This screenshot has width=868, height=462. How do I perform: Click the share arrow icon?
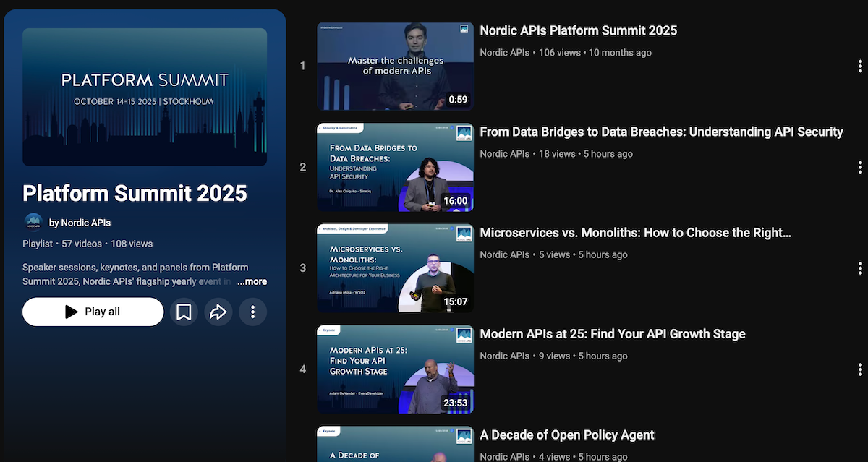(x=218, y=312)
